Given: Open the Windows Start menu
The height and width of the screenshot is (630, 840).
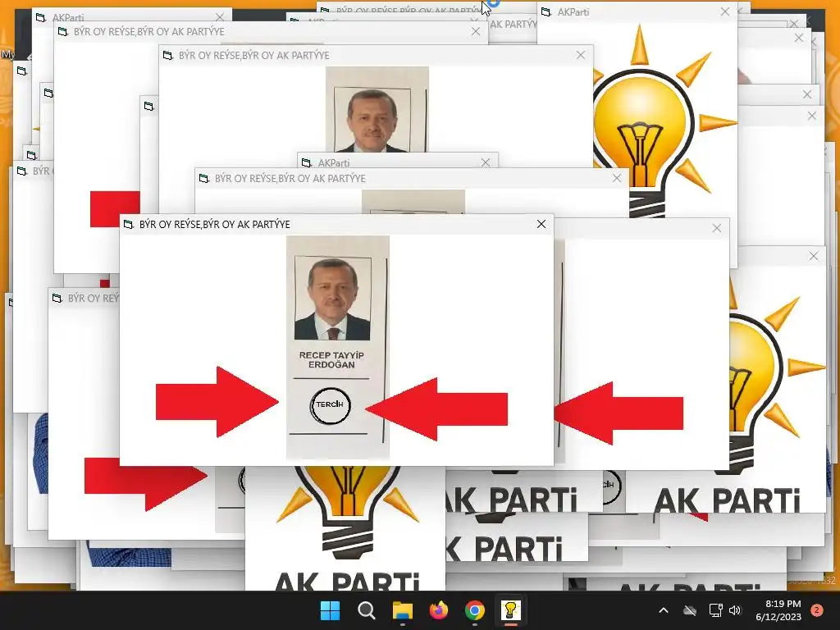Looking at the screenshot, I should pyautogui.click(x=330, y=610).
